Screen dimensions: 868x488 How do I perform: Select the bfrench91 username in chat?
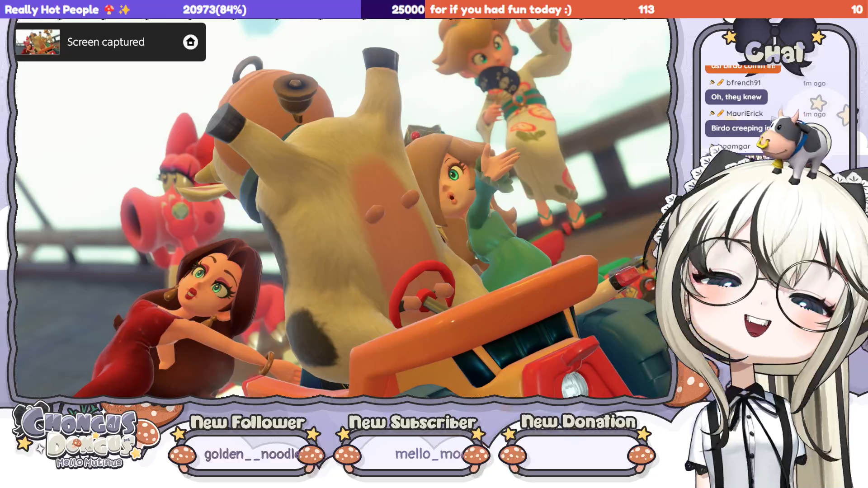click(x=743, y=83)
